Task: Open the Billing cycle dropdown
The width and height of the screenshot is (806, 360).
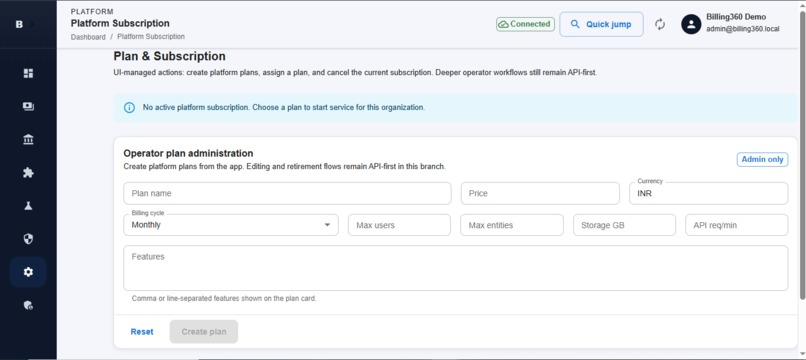Action: click(x=231, y=225)
